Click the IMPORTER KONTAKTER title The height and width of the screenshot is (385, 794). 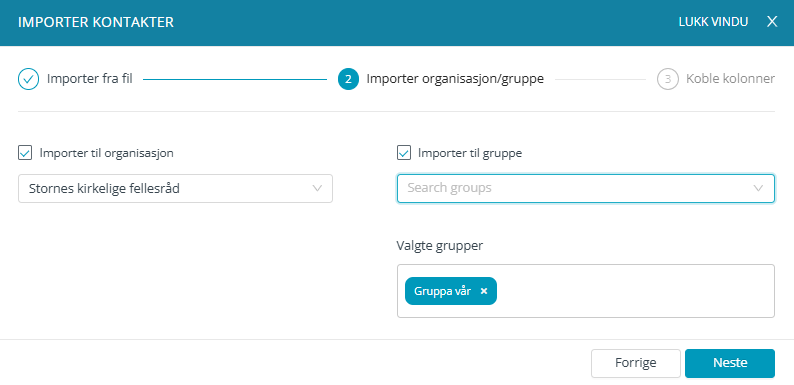(x=96, y=22)
